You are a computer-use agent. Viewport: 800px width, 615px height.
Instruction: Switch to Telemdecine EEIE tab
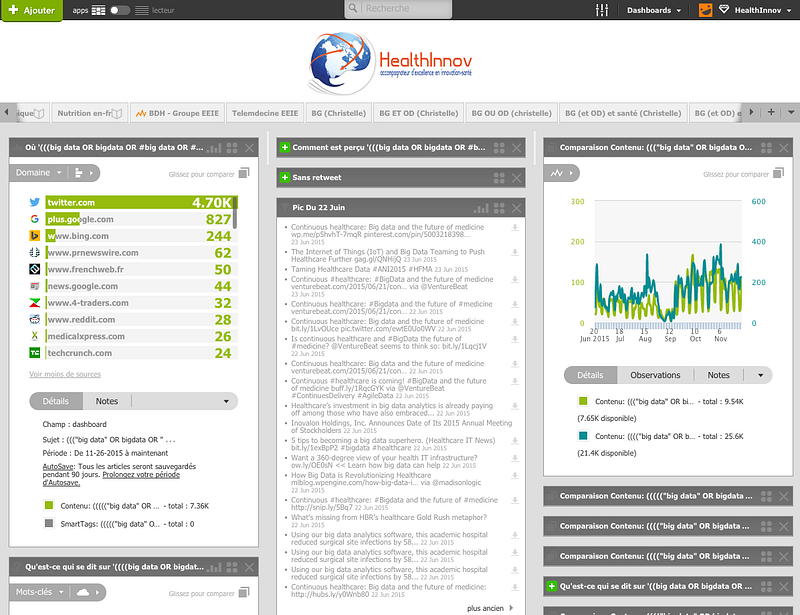tap(265, 113)
